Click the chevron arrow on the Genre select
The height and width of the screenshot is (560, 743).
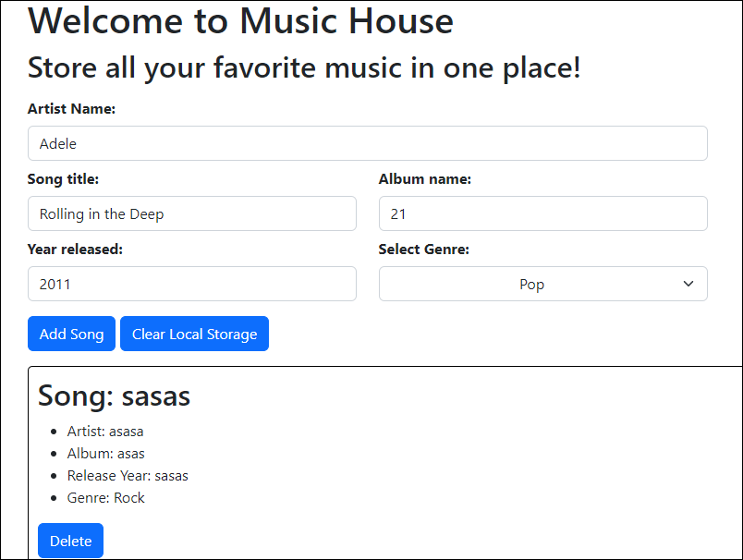688,284
